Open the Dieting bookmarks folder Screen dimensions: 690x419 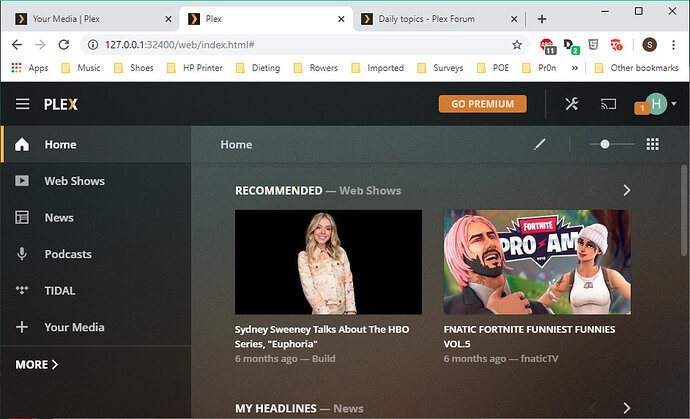(x=258, y=68)
